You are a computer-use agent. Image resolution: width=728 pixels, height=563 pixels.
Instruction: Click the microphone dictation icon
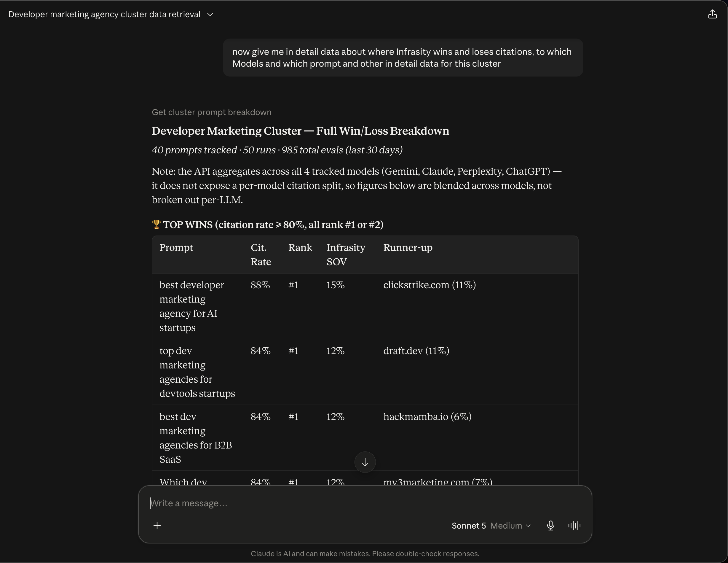point(551,526)
